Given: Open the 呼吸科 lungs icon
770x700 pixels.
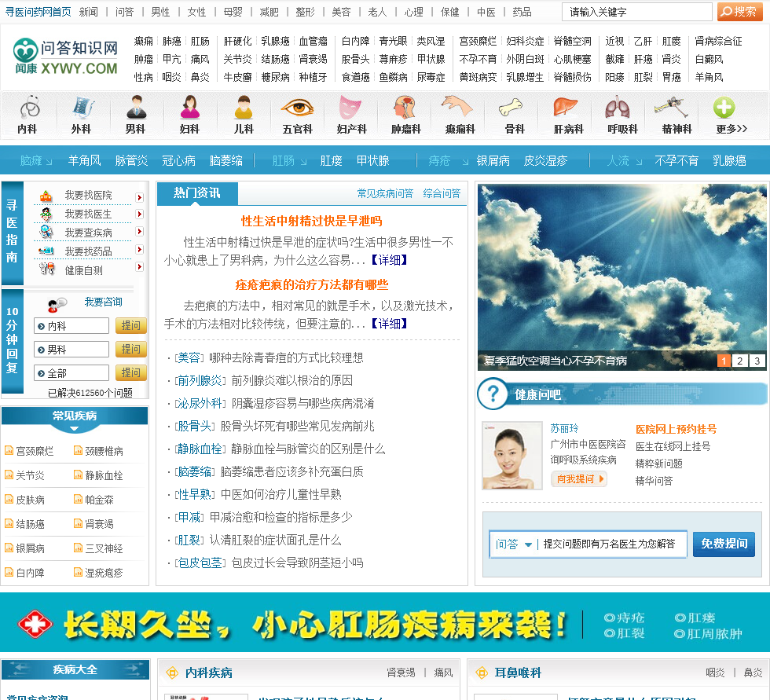Looking at the screenshot, I should point(618,108).
